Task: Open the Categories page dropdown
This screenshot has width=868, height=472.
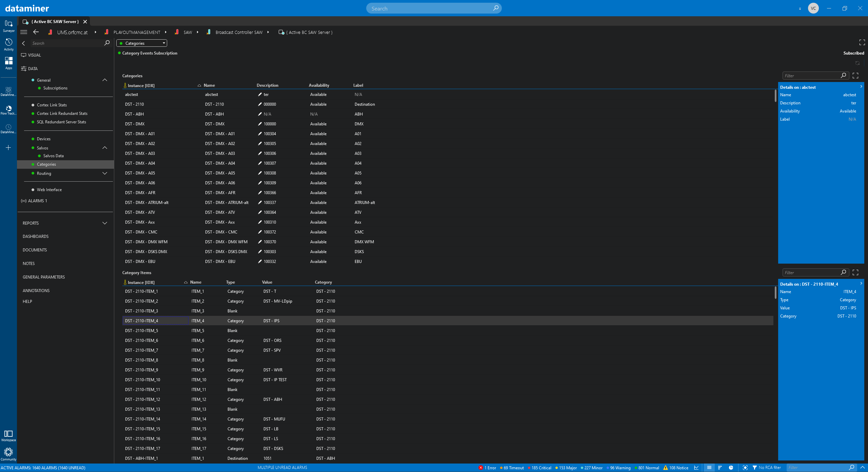Action: (142, 43)
